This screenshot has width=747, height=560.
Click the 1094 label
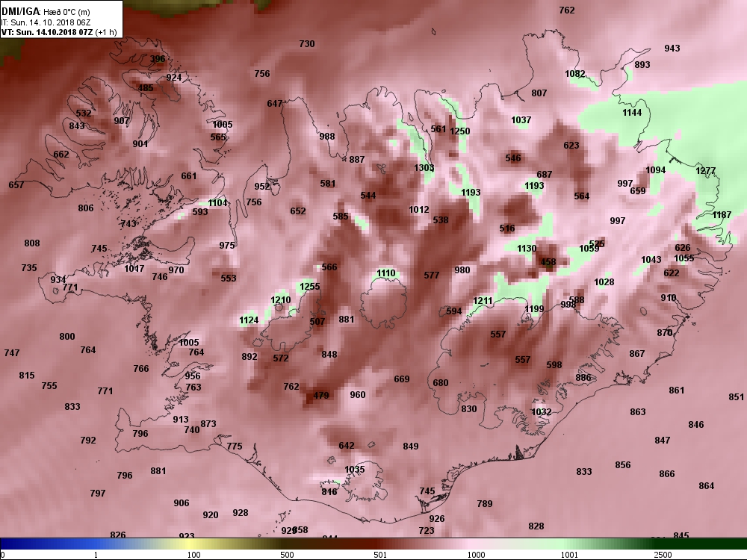(656, 170)
